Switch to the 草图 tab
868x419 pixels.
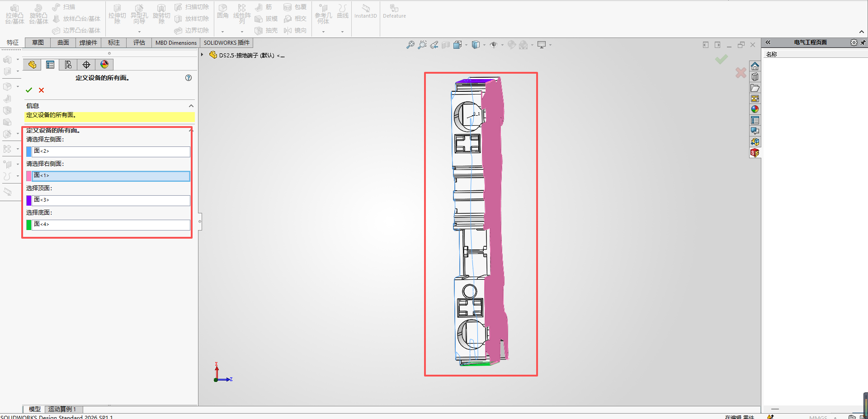pos(38,42)
